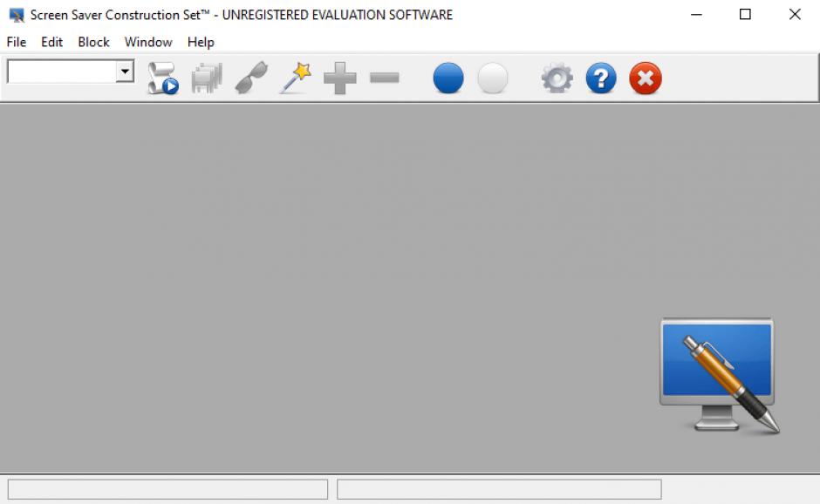Click the blue circle toolbar button
This screenshot has width=820, height=504.
(x=448, y=78)
